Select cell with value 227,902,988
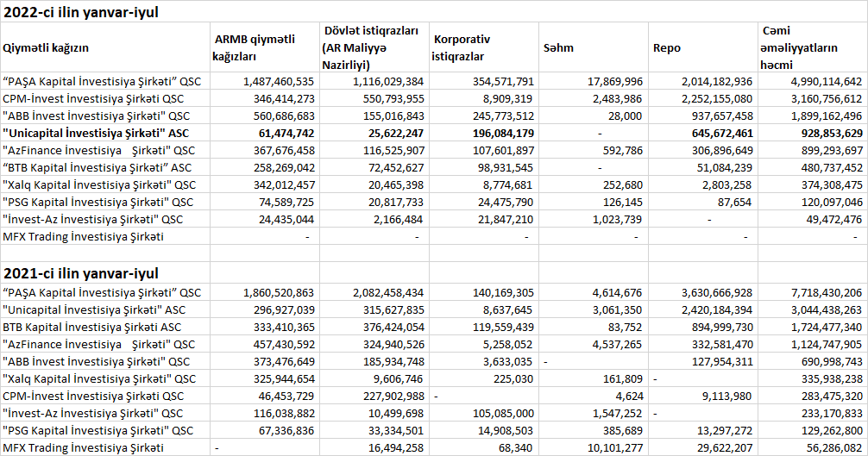Image resolution: width=868 pixels, height=456 pixels. 374,396
